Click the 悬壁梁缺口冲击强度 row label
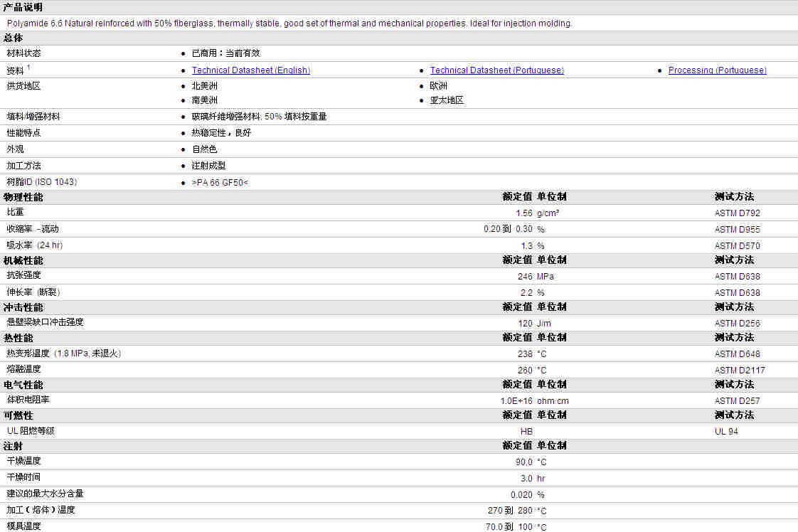Image resolution: width=798 pixels, height=532 pixels. [45, 322]
